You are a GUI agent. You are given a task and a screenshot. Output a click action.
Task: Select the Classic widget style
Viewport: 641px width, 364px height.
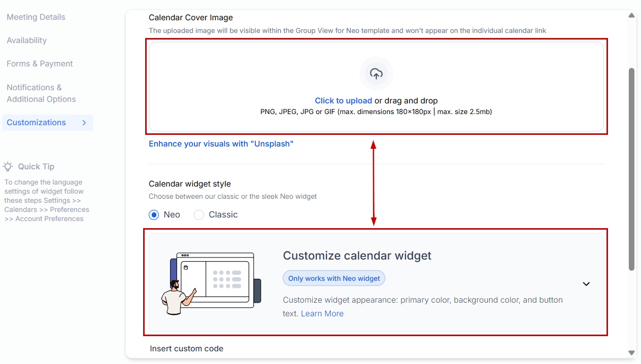click(199, 215)
